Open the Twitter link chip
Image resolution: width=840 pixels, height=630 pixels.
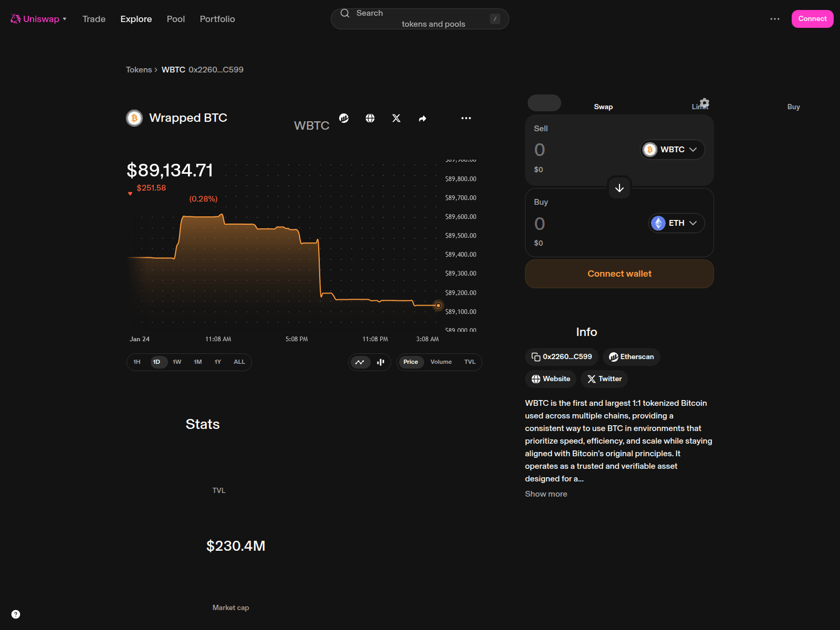point(604,379)
